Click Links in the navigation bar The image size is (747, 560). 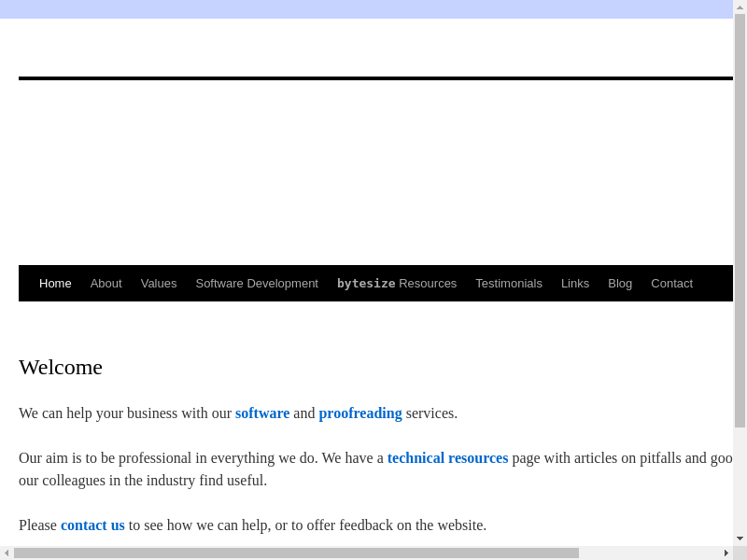[x=574, y=283]
